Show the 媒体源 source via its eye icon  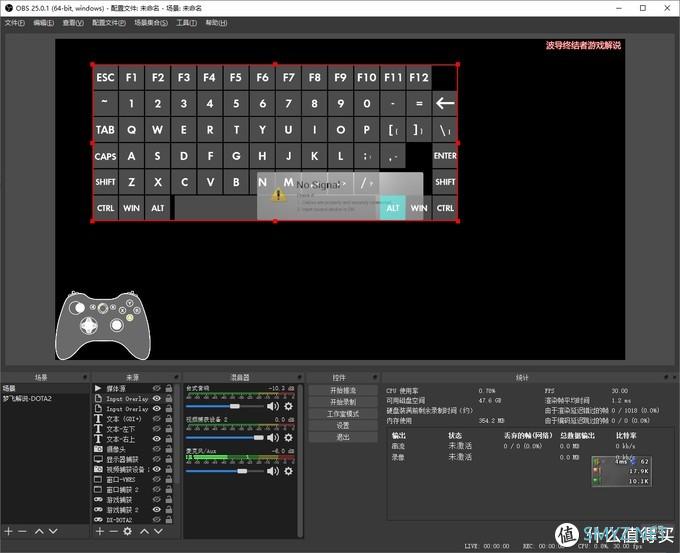coord(157,388)
